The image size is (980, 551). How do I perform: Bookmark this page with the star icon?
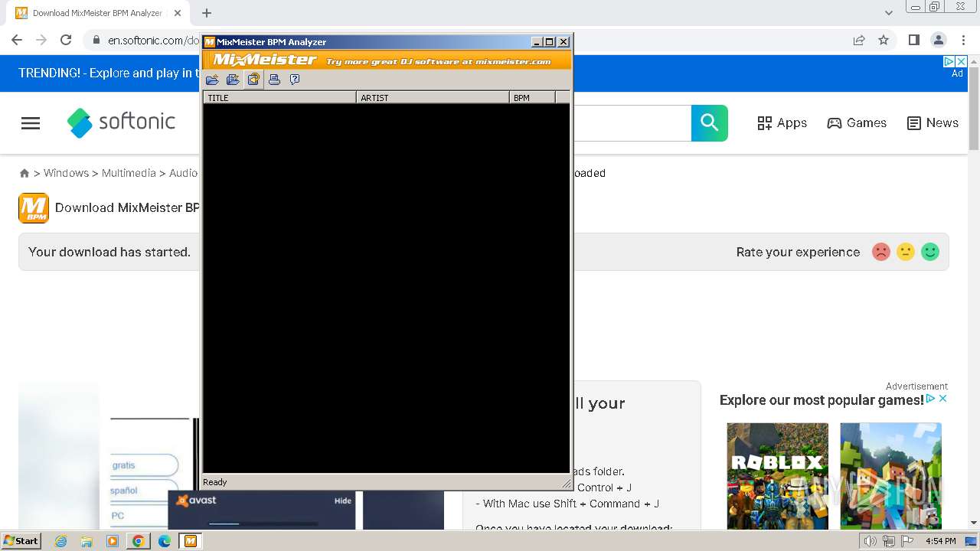click(x=884, y=40)
